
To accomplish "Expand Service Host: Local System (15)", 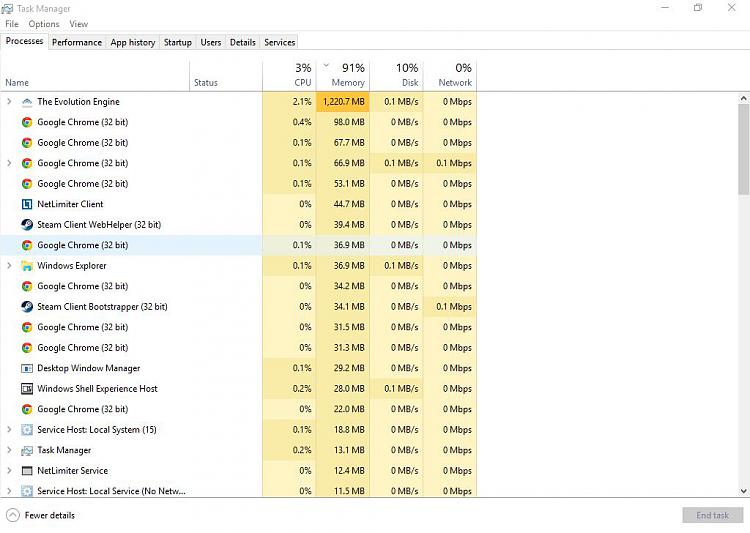I will pyautogui.click(x=9, y=430).
